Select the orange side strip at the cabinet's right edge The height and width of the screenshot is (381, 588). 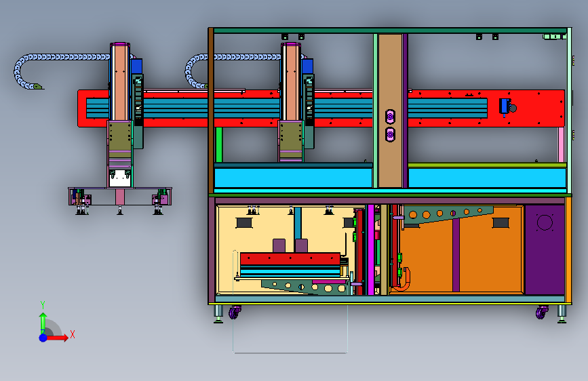pyautogui.click(x=568, y=249)
